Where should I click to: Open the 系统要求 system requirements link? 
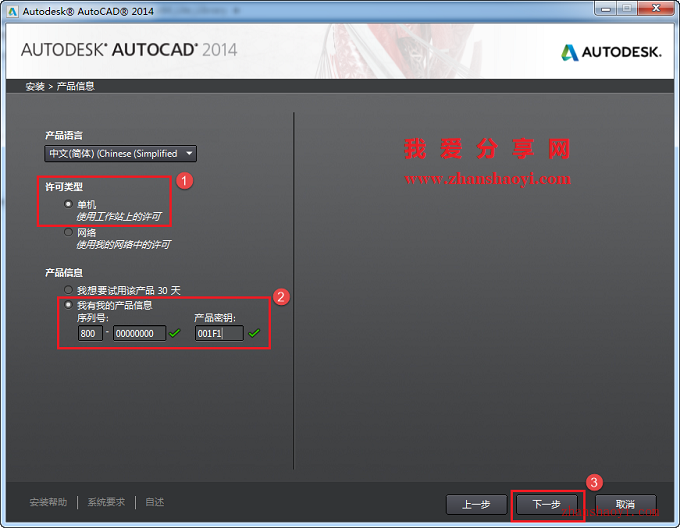point(106,502)
